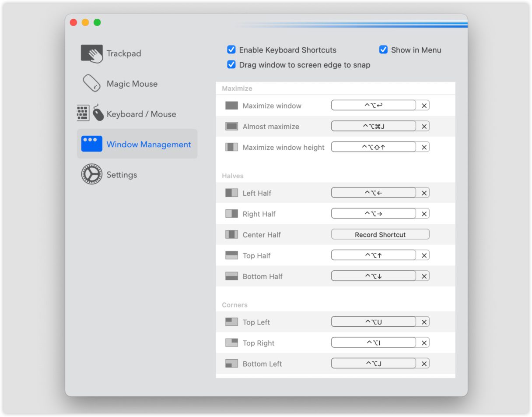Image resolution: width=532 pixels, height=417 pixels.
Task: Click the Top Left corner icon
Action: (x=231, y=322)
